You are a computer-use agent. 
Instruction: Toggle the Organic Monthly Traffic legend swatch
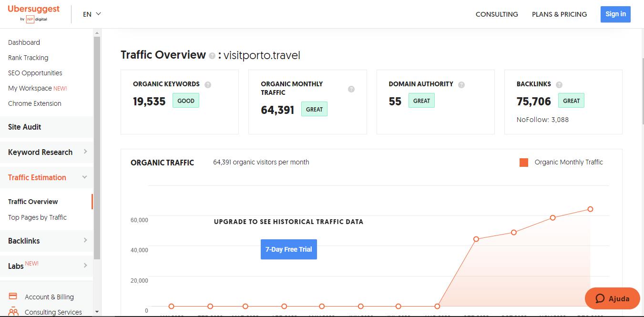[524, 163]
